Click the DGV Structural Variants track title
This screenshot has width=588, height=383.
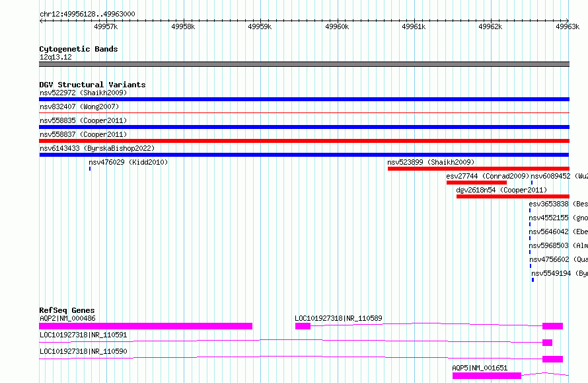[x=92, y=85]
